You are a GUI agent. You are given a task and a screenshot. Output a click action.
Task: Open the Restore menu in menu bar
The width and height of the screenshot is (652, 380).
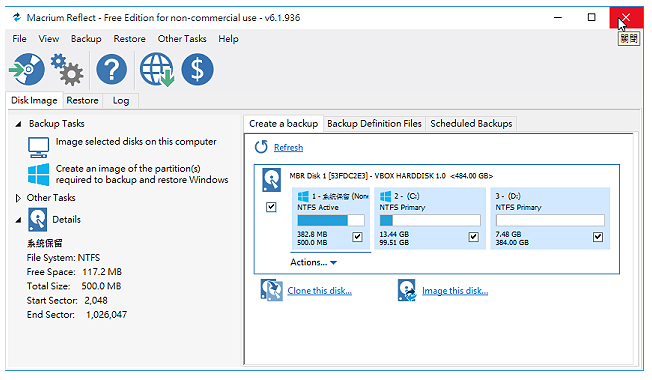(x=129, y=39)
